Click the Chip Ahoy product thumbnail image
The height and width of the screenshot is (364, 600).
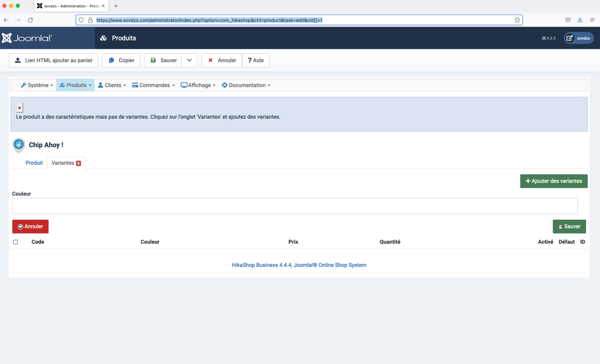[19, 145]
